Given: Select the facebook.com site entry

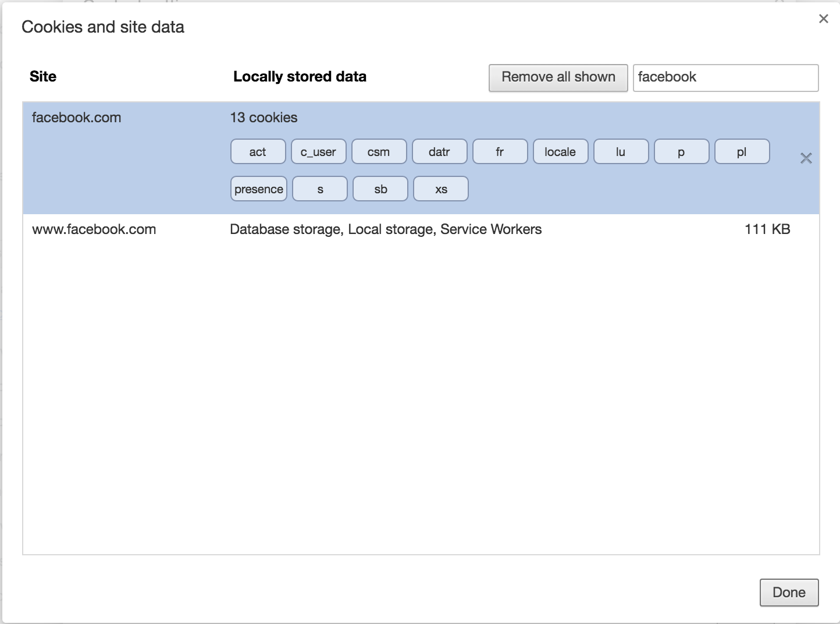Looking at the screenshot, I should 76,118.
